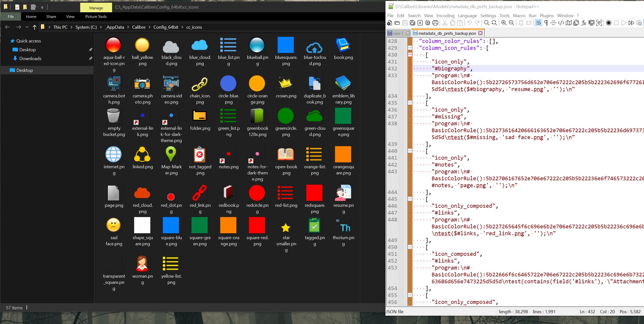
Task: Collapse the fold marker at line 435
Action: (x=410, y=103)
